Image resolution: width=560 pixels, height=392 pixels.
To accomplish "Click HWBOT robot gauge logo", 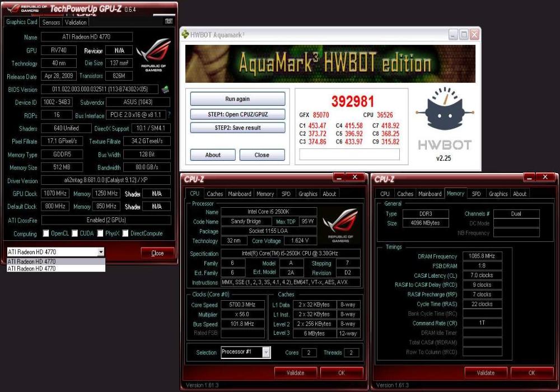I will 445,109.
